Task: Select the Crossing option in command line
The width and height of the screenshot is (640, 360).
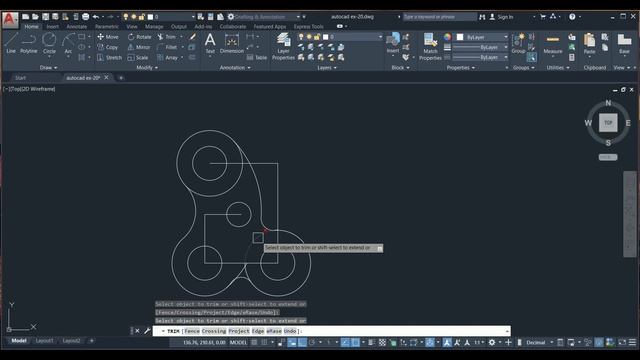Action: (x=213, y=331)
